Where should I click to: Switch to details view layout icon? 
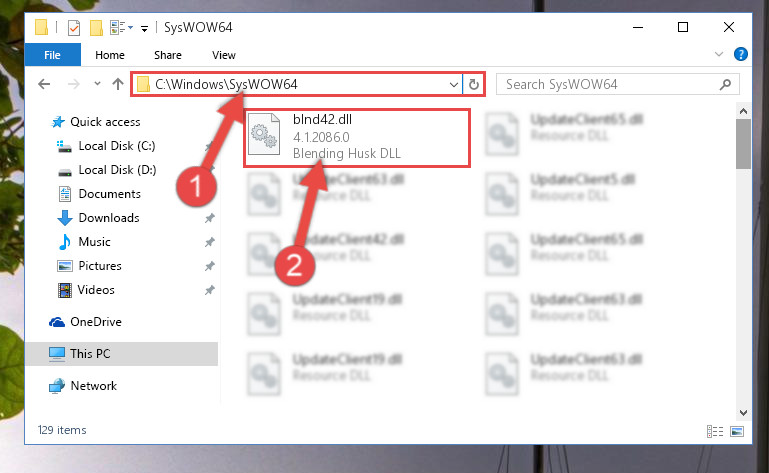click(x=715, y=431)
